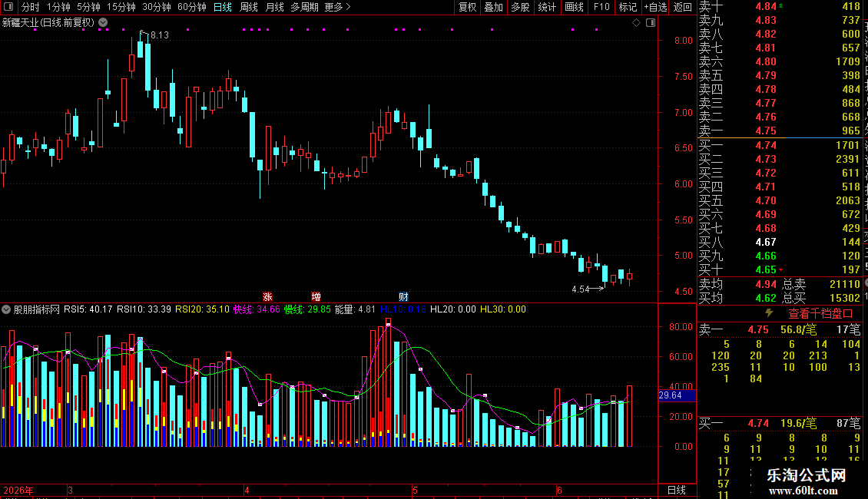Click the 能量: 4.81 indicator value
This screenshot has height=499, width=868.
(x=355, y=309)
